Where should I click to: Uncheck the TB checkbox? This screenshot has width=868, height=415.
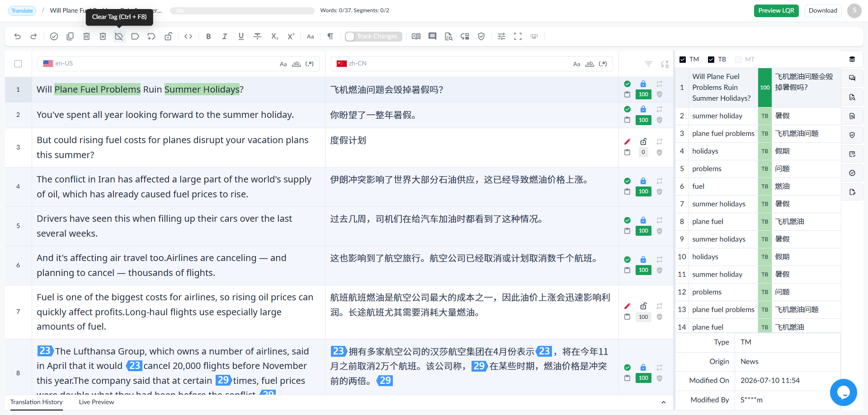click(x=711, y=60)
